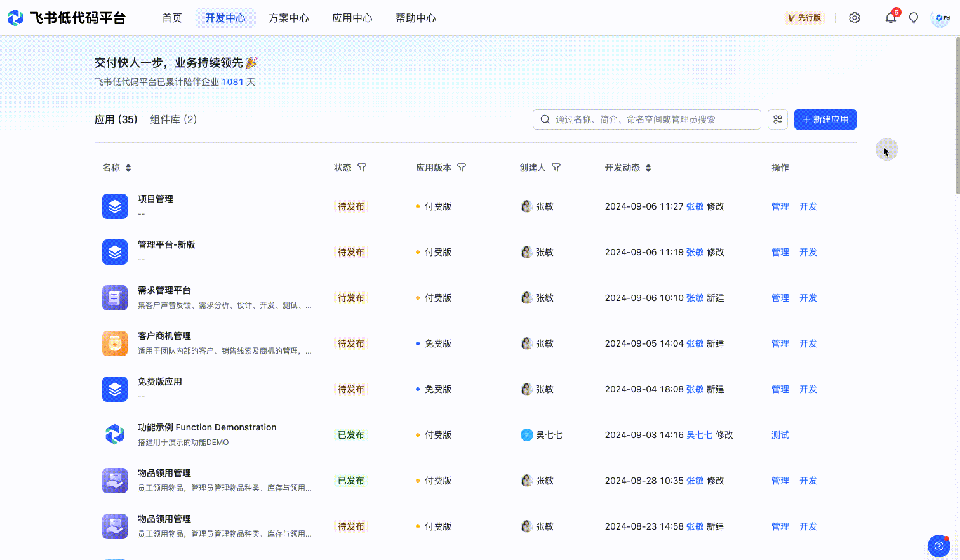Open the settings gear icon
The height and width of the screenshot is (560, 960).
pos(855,18)
